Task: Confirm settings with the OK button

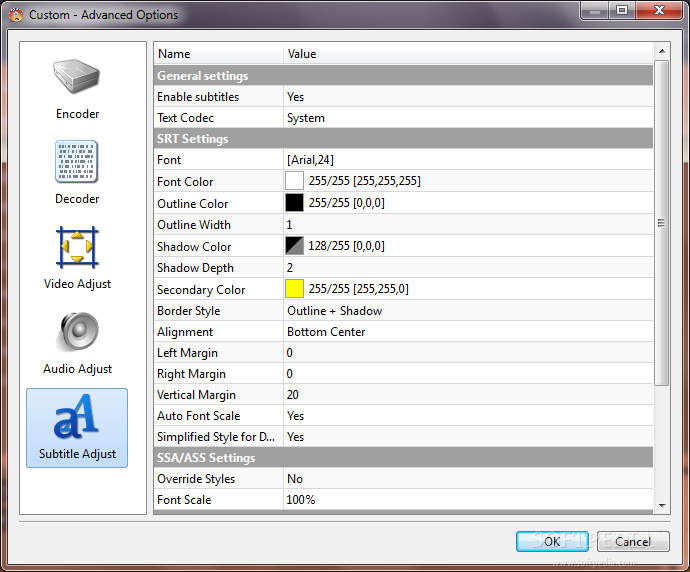Action: point(552,541)
